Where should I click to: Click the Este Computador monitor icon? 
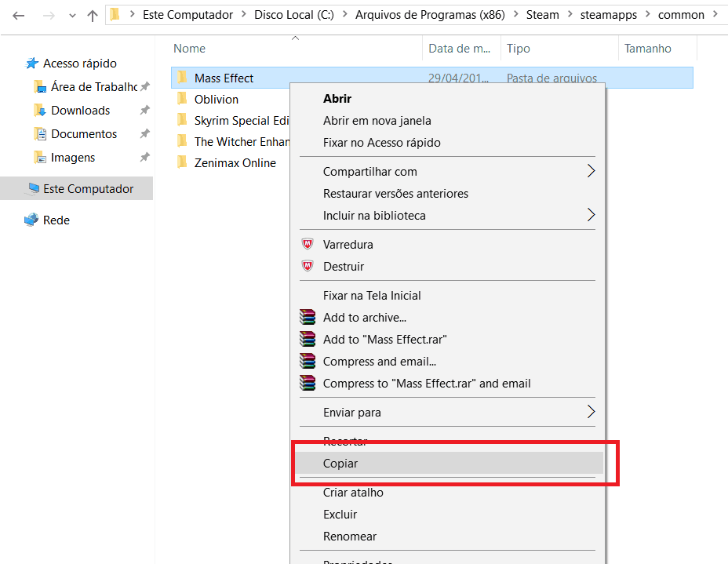coord(32,188)
